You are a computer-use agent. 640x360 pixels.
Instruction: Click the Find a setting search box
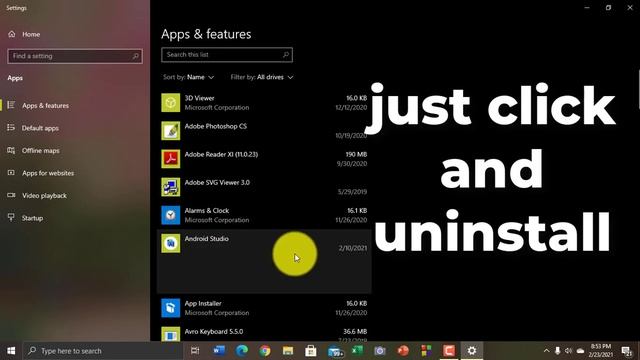tap(75, 56)
